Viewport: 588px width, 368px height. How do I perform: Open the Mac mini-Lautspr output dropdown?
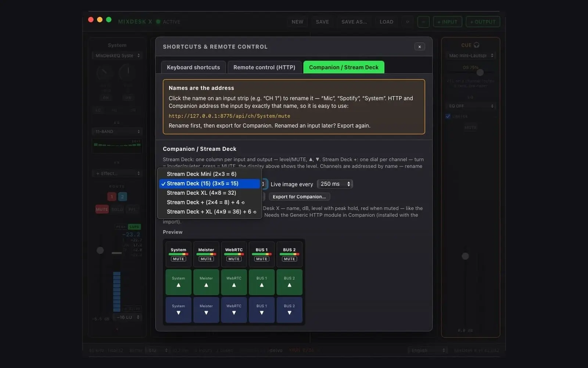point(470,56)
